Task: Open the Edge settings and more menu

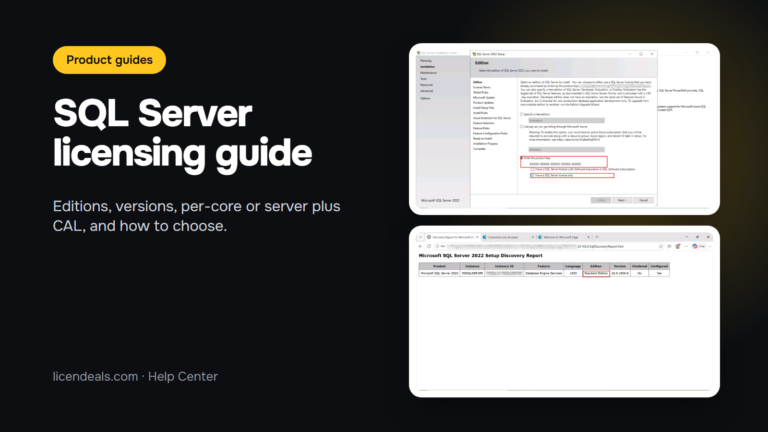Action: click(686, 246)
